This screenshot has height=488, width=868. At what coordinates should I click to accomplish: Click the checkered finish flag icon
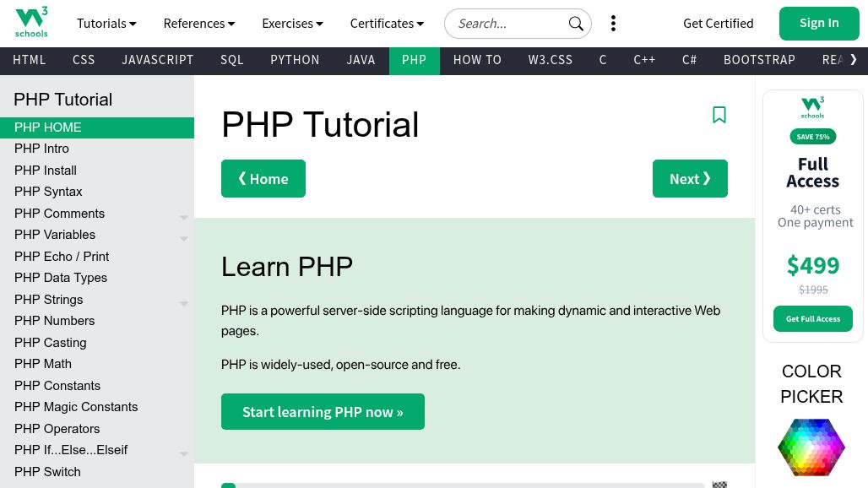tap(719, 485)
